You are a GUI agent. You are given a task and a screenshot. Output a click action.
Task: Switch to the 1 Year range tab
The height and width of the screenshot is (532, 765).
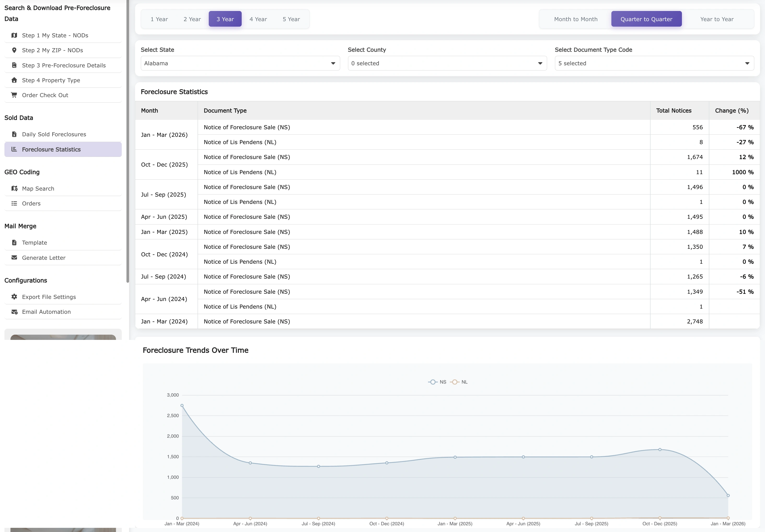pyautogui.click(x=159, y=19)
